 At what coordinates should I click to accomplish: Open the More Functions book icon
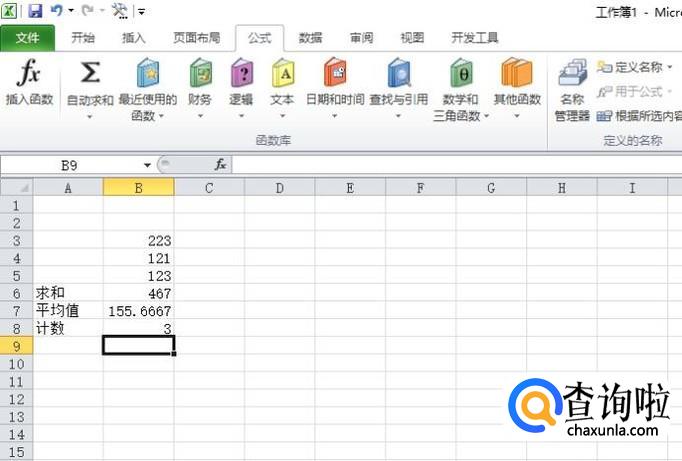(x=517, y=73)
